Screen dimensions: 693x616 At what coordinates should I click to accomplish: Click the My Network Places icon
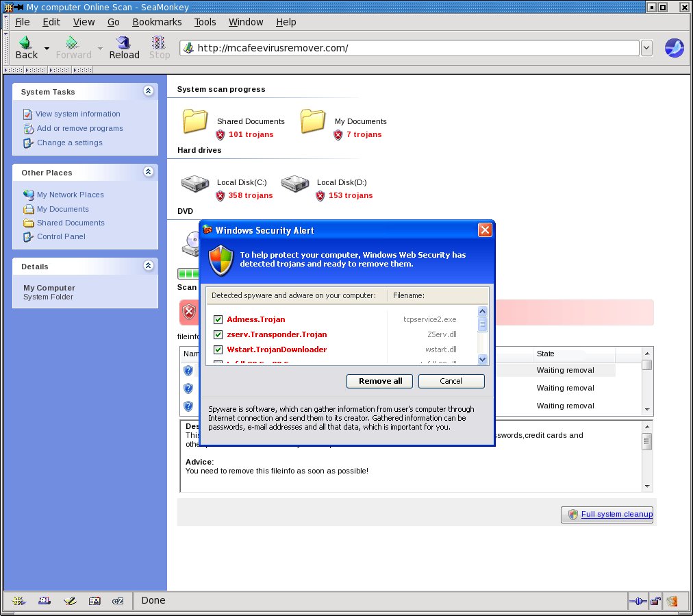(28, 195)
